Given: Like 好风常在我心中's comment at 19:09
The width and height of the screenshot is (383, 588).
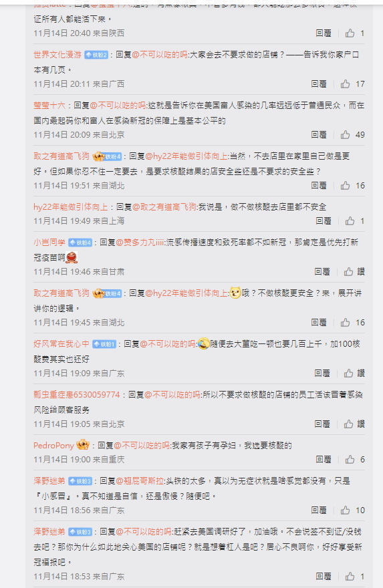Looking at the screenshot, I should tap(348, 373).
